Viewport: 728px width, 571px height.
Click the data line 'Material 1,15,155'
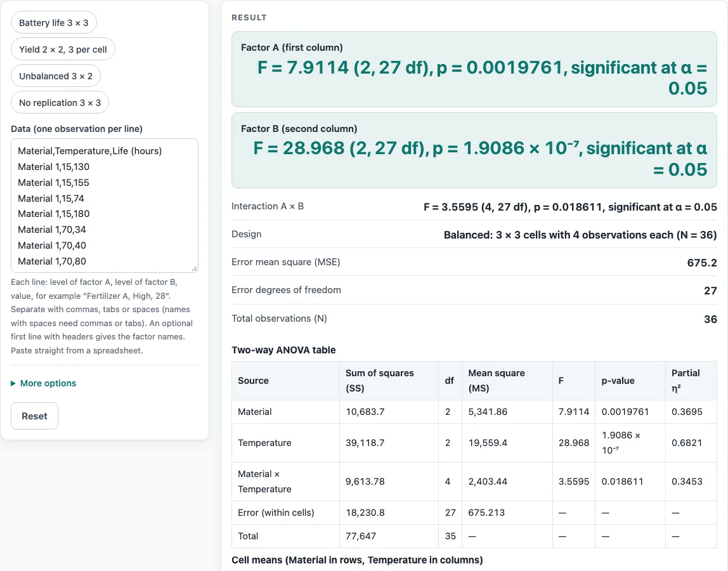point(53,183)
